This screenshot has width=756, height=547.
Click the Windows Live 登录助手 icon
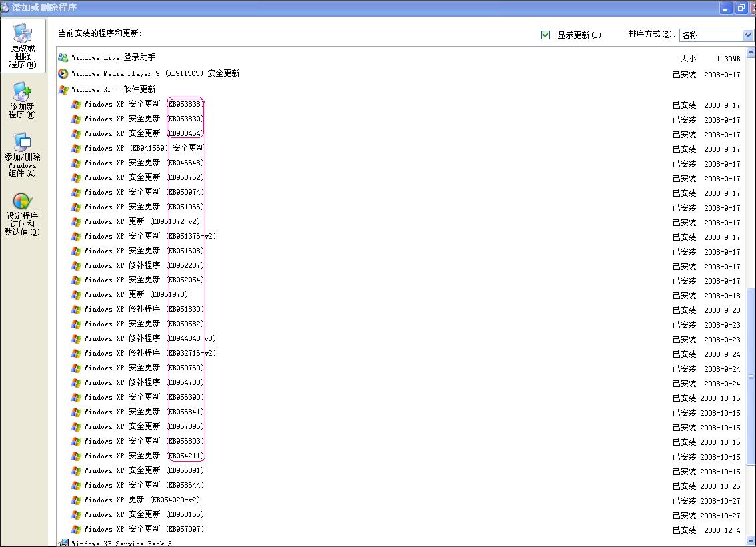(63, 57)
